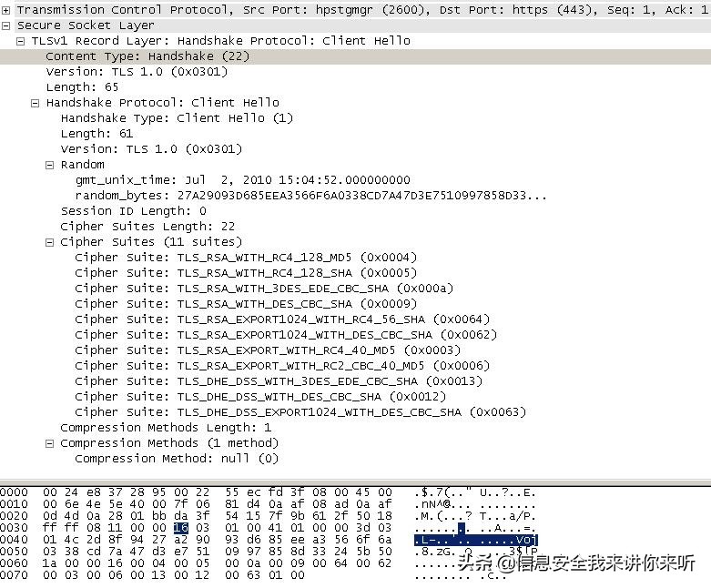
Task: Click highlighted ASCII text on the 0040 row
Action: click(475, 540)
